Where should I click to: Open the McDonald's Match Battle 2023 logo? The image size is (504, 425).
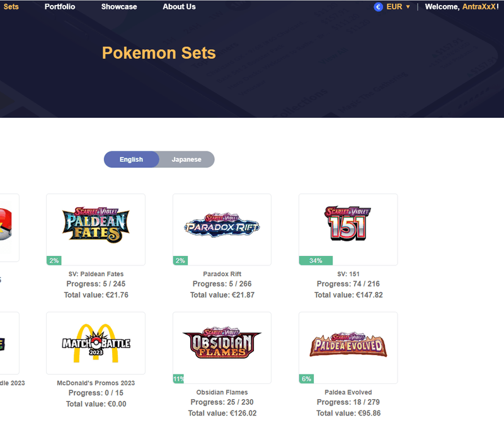click(x=96, y=343)
